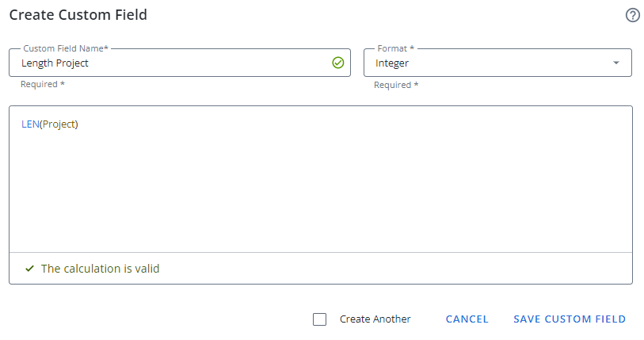Click "The calculation is valid" message
Screen dimensions: 644x340
(x=100, y=269)
